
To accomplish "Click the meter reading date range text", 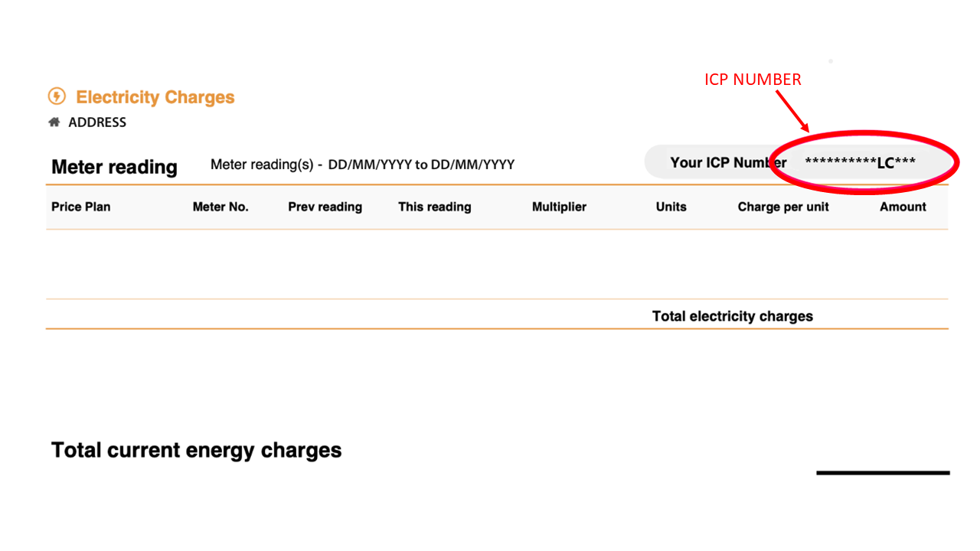I will [362, 165].
